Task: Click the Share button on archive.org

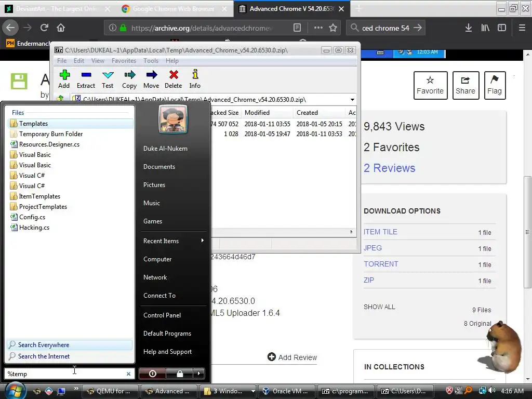Action: click(465, 86)
